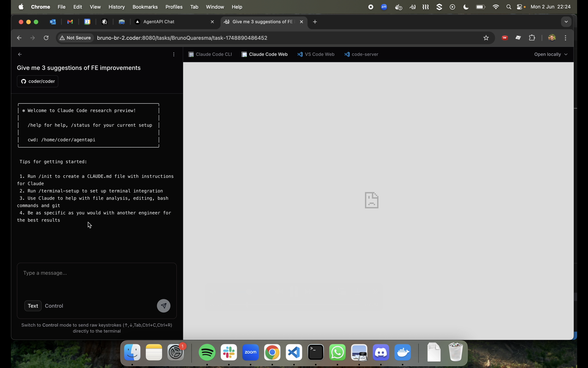Send the message with the paper plane button

point(164,306)
